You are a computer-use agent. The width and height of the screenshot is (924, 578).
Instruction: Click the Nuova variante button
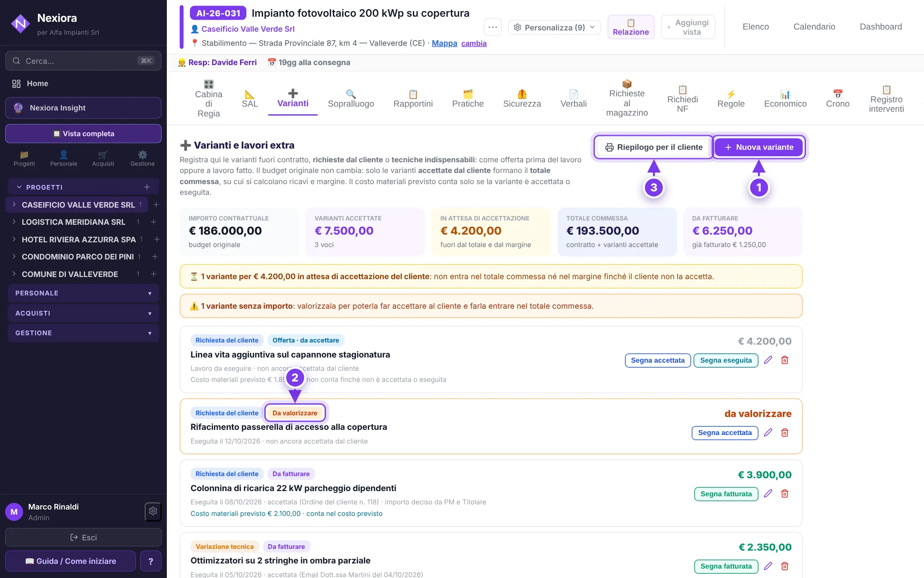click(759, 147)
